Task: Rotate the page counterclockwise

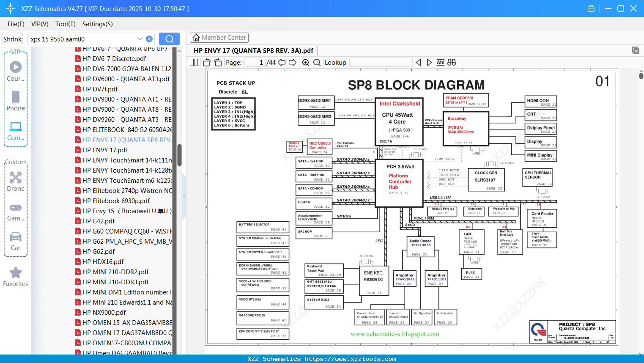Action: (x=207, y=63)
